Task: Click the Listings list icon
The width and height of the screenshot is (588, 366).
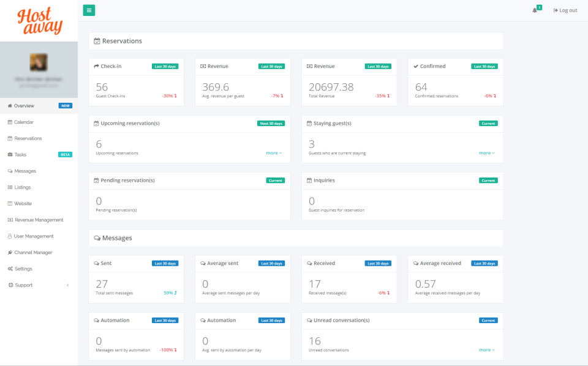Action: pos(10,187)
